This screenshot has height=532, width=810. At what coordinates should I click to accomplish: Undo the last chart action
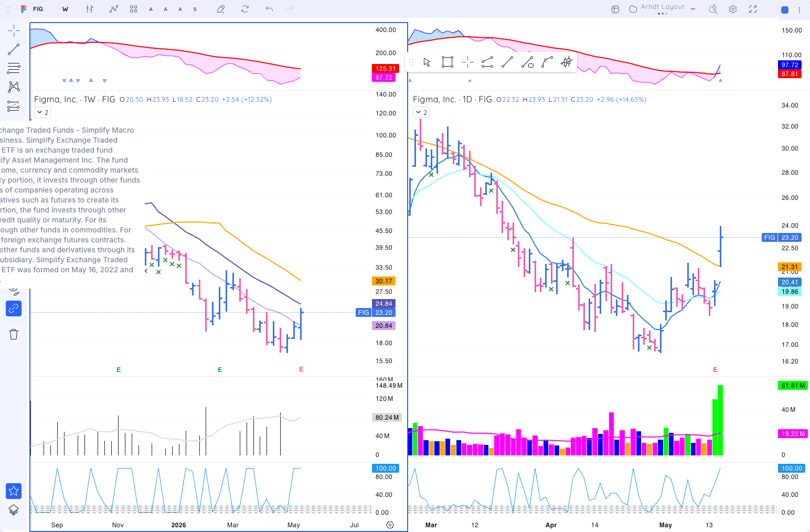click(269, 9)
